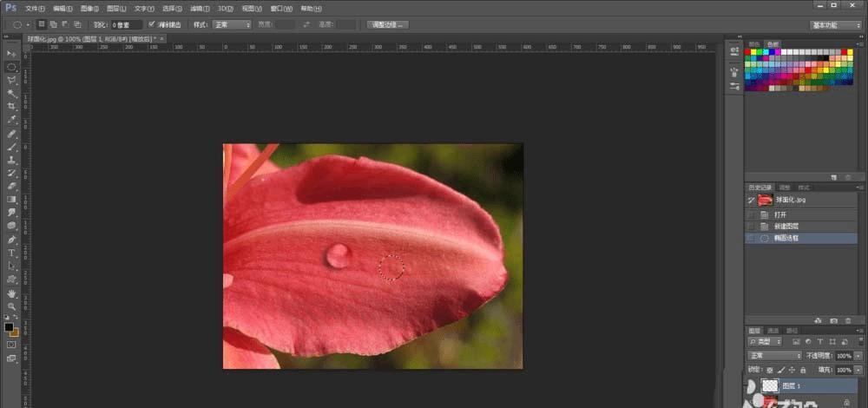Select the Lasso tool
Screen dimensions: 868x408
point(12,80)
